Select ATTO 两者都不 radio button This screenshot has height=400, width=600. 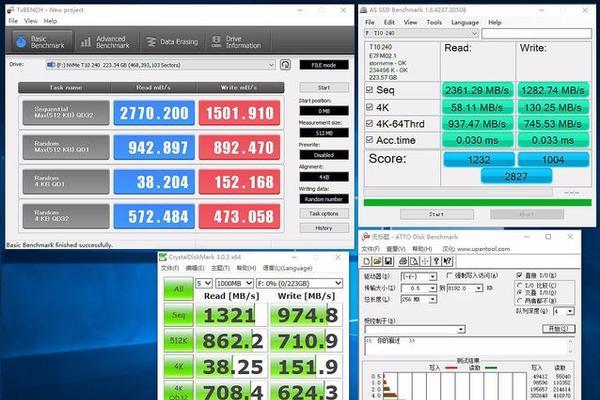[x=520, y=300]
